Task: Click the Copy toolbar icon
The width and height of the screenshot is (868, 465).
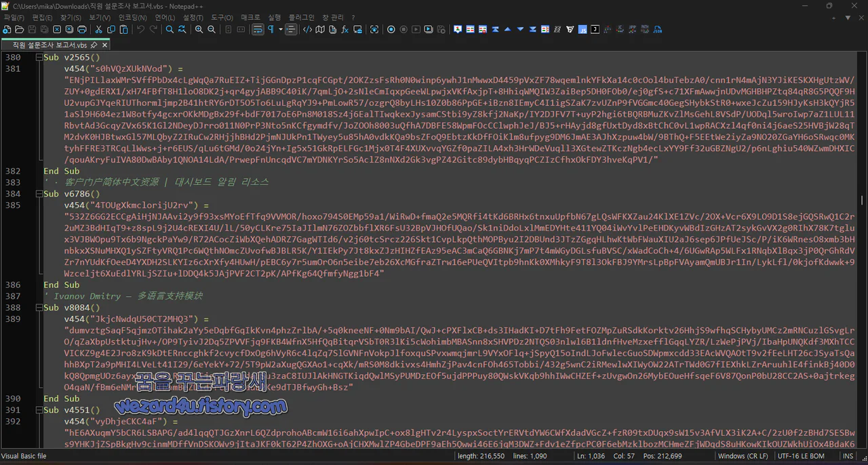Action: (111, 30)
